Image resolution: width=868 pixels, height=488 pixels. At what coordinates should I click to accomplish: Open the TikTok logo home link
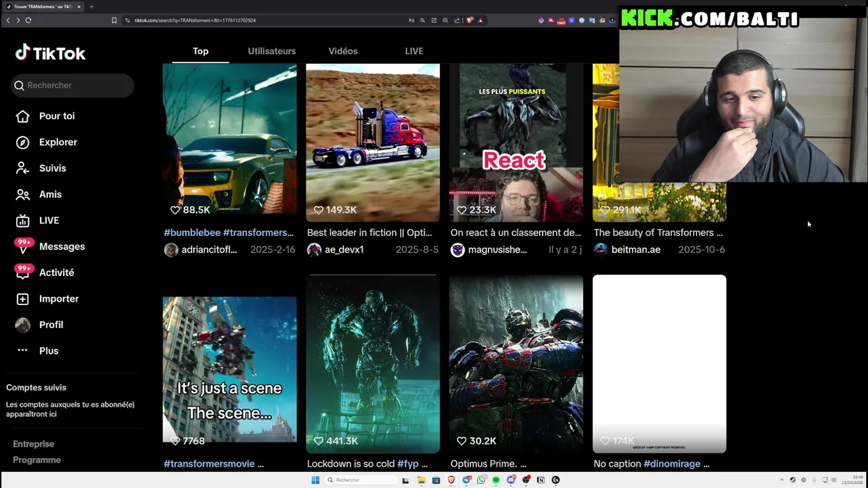click(50, 53)
